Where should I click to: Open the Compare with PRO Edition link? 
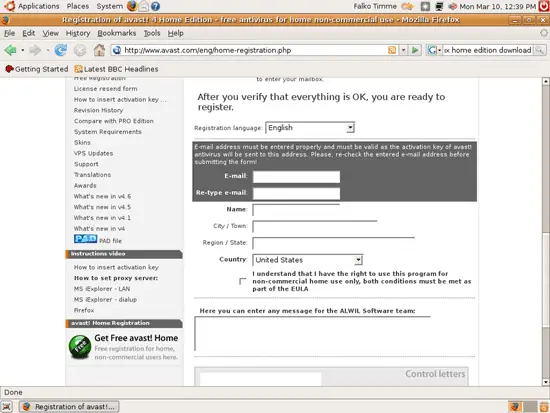pos(113,121)
